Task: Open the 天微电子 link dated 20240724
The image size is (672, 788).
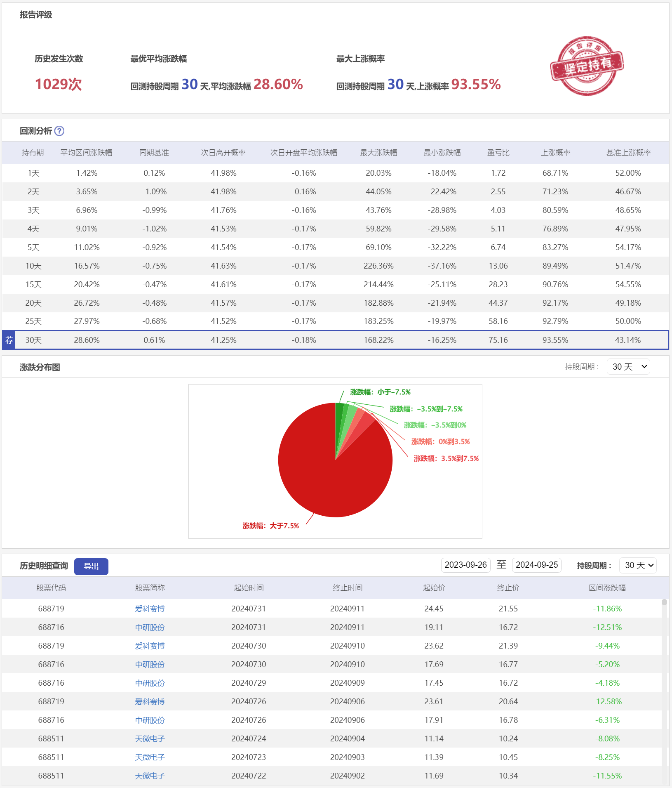Action: click(x=150, y=738)
